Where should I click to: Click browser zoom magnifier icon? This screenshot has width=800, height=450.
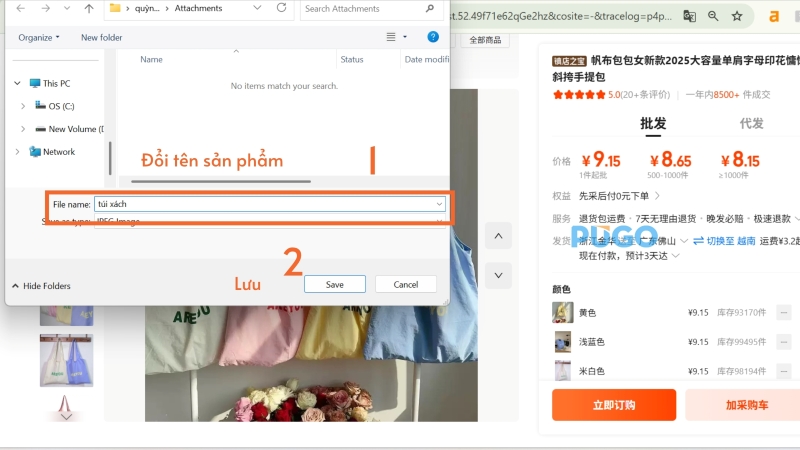(x=713, y=16)
